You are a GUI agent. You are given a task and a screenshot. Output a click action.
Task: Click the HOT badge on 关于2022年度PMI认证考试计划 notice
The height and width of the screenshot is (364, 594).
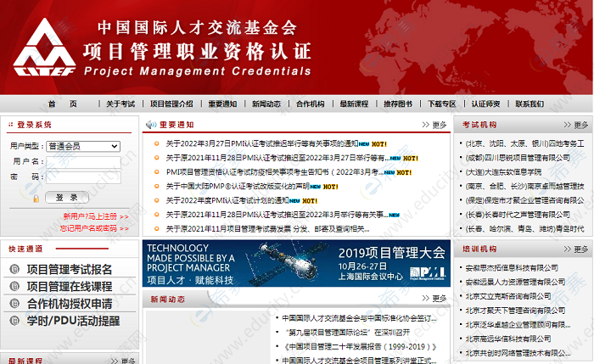point(310,201)
